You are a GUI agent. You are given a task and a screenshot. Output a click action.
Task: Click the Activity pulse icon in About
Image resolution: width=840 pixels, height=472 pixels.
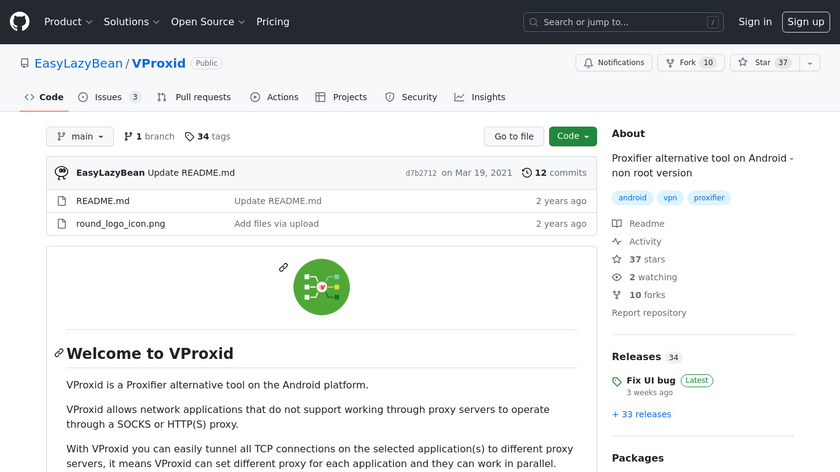(x=617, y=242)
